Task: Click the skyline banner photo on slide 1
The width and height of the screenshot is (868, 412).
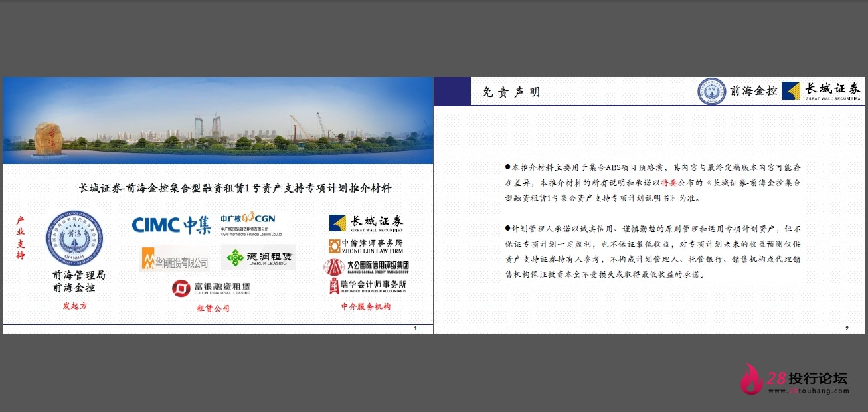Action: coord(217,120)
